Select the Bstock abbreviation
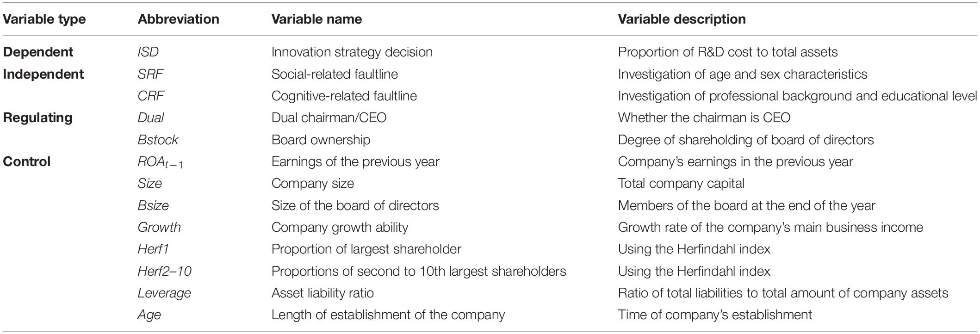Image resolution: width=980 pixels, height=334 pixels. (x=158, y=140)
